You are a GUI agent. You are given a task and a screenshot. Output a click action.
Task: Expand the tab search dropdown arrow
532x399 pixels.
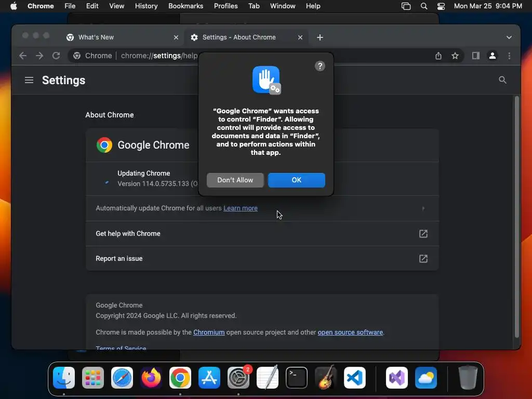pyautogui.click(x=509, y=37)
